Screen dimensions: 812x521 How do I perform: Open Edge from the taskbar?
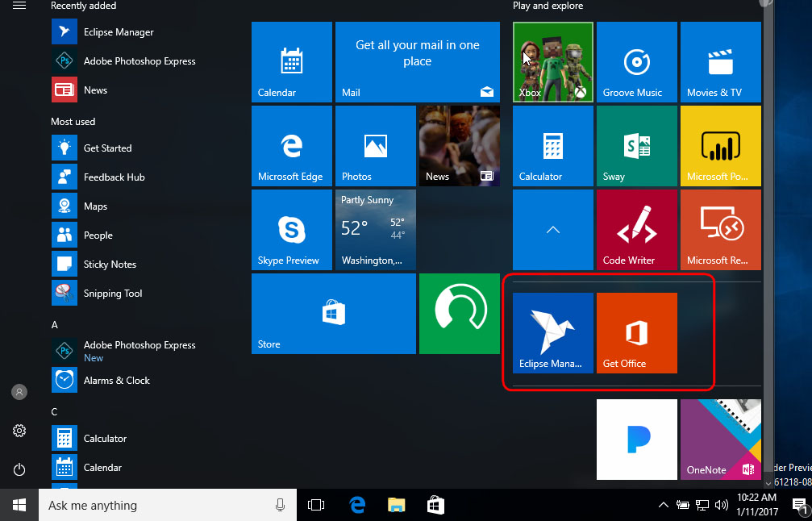(357, 505)
